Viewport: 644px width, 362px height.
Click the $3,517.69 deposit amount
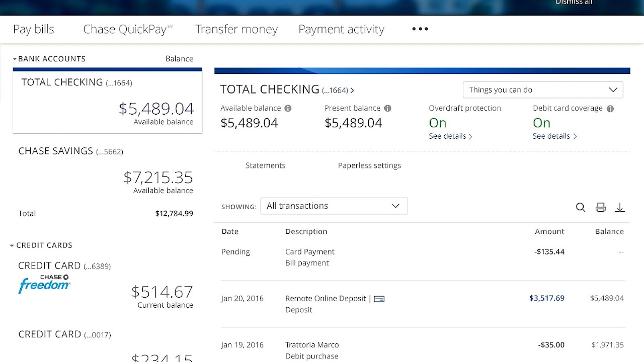click(x=546, y=299)
